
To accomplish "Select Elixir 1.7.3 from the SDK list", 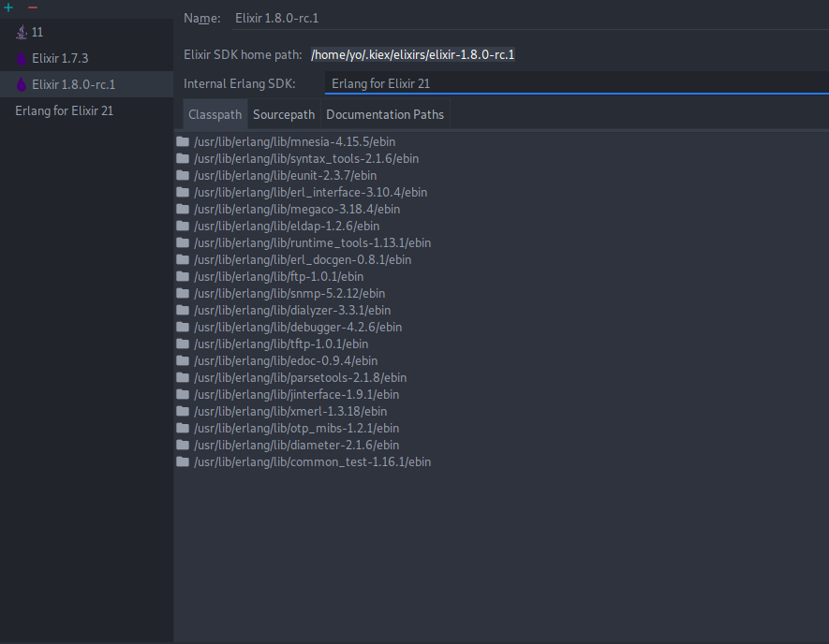I will pyautogui.click(x=58, y=58).
